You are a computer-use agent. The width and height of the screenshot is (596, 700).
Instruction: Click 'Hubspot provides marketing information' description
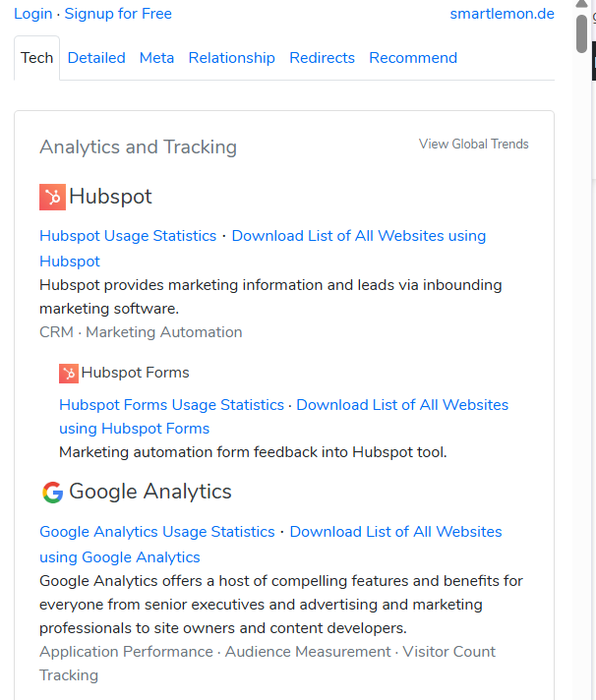tap(270, 297)
